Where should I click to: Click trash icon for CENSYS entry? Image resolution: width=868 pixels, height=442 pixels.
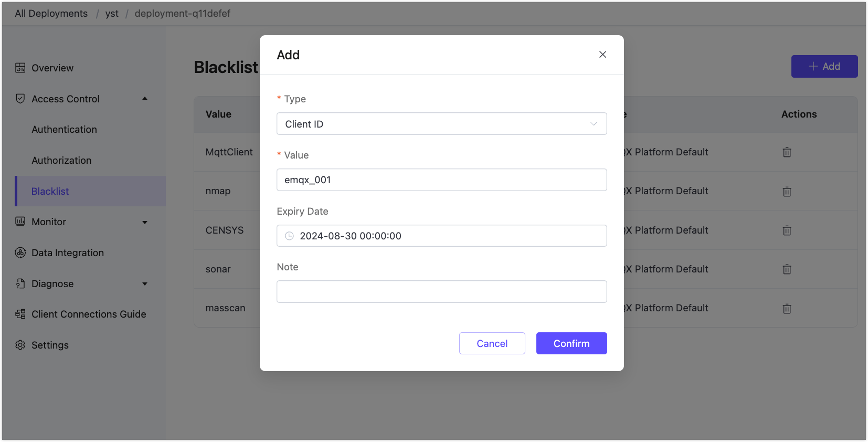coord(787,230)
